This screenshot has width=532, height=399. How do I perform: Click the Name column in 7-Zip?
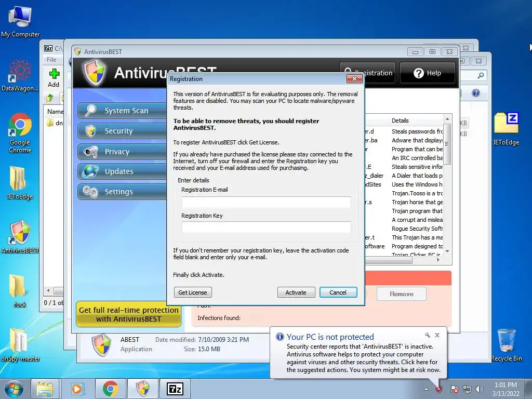click(x=55, y=111)
